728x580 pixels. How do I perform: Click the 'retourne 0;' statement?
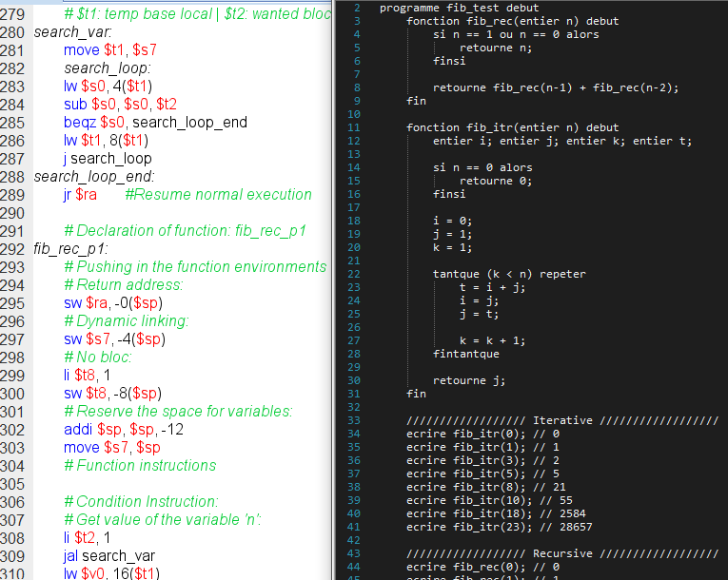(496, 181)
